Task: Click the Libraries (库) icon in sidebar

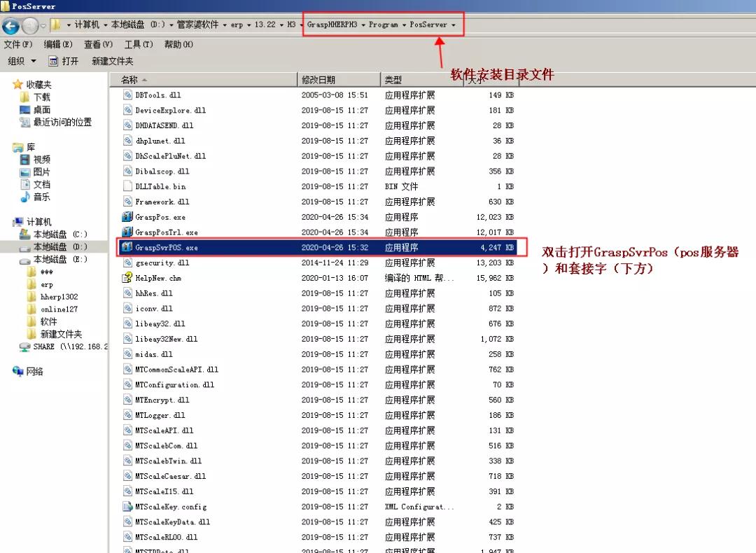Action: pos(18,147)
